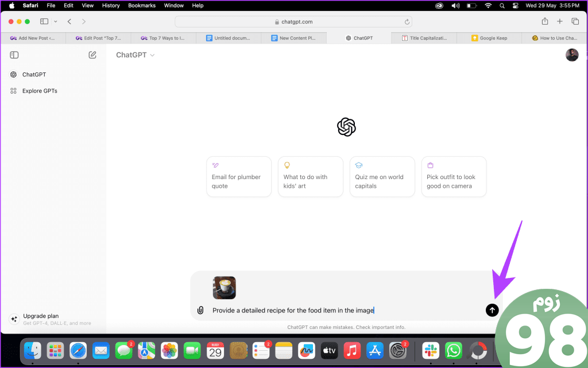
Task: Expand the Safari sidebar options chevron
Action: [x=56, y=22]
